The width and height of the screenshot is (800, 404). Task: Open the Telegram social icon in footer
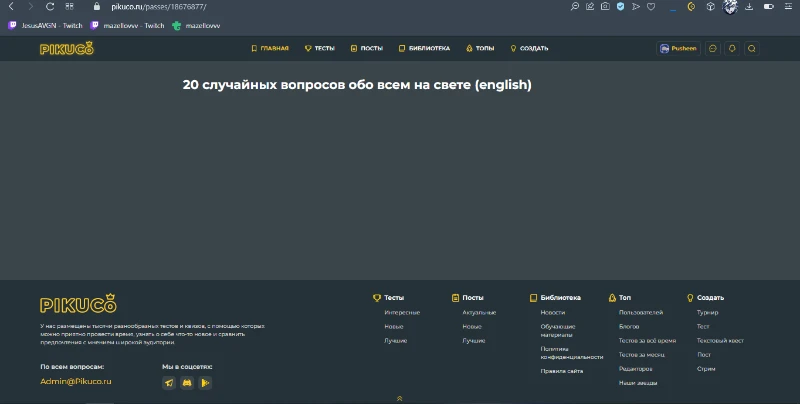(169, 383)
